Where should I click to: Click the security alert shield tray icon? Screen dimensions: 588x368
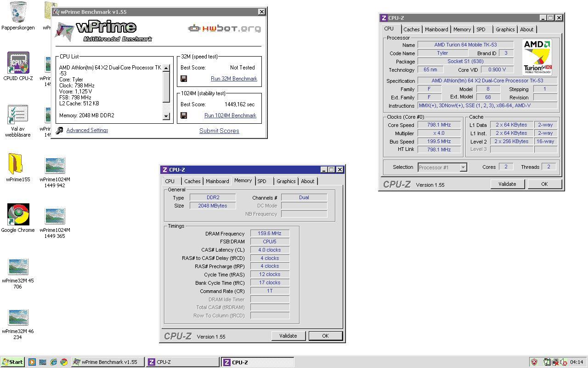click(534, 362)
